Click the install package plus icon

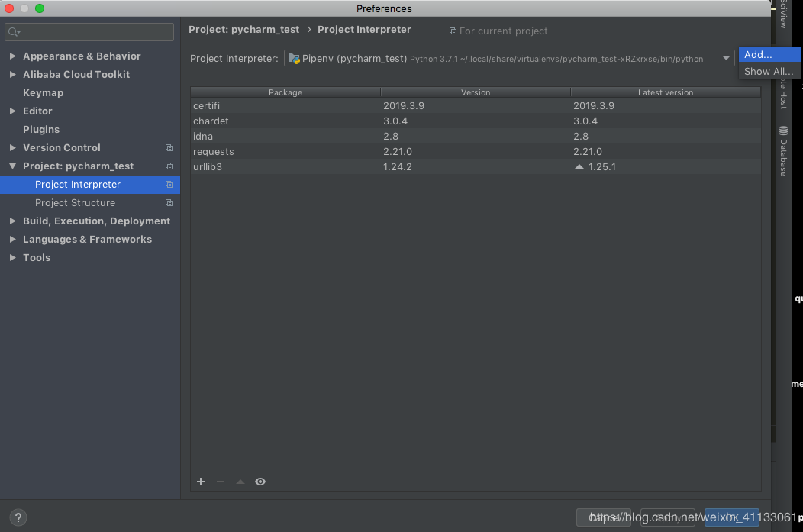pos(201,482)
